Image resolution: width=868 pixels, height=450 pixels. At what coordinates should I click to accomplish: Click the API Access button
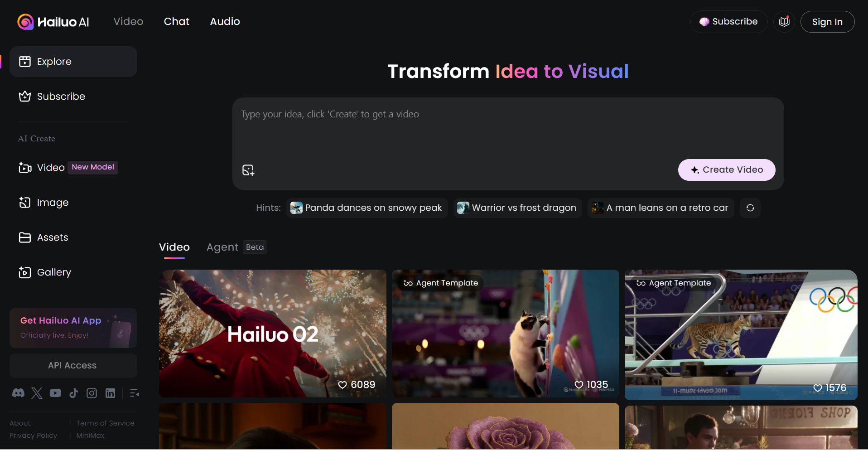(73, 366)
